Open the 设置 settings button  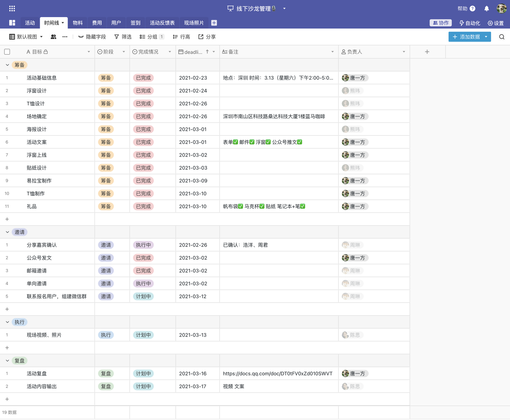point(496,23)
